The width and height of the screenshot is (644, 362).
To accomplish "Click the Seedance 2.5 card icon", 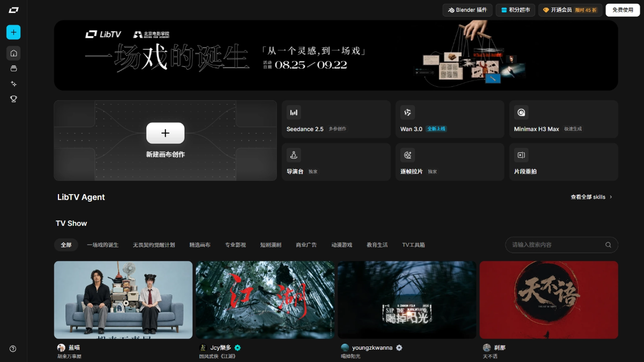I will 294,112.
